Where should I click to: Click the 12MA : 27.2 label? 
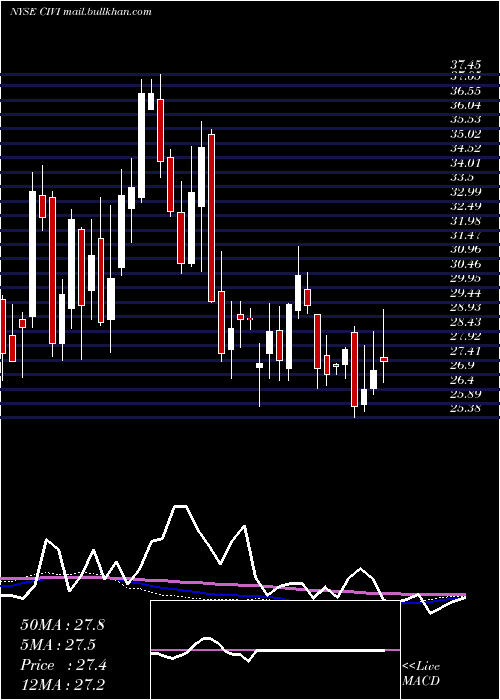tap(62, 685)
